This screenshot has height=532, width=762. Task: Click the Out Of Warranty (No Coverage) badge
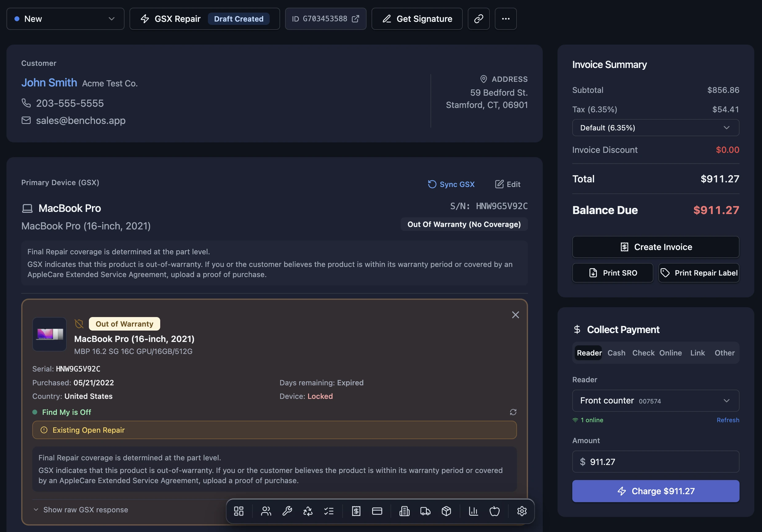click(x=464, y=224)
